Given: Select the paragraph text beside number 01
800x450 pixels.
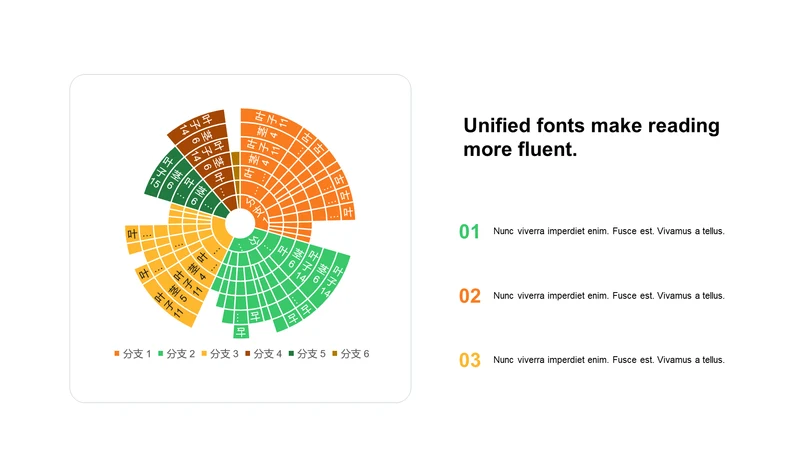Looking at the screenshot, I should coord(609,231).
